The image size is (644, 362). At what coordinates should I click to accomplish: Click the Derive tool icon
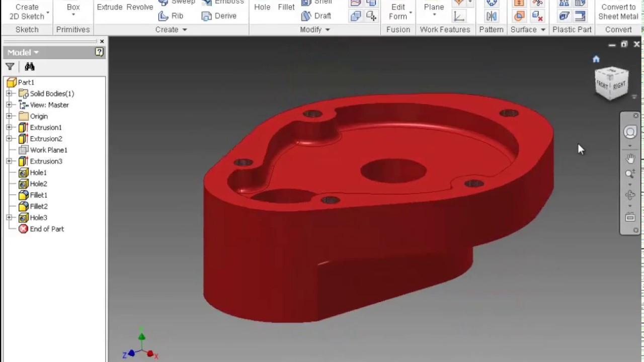(206, 16)
